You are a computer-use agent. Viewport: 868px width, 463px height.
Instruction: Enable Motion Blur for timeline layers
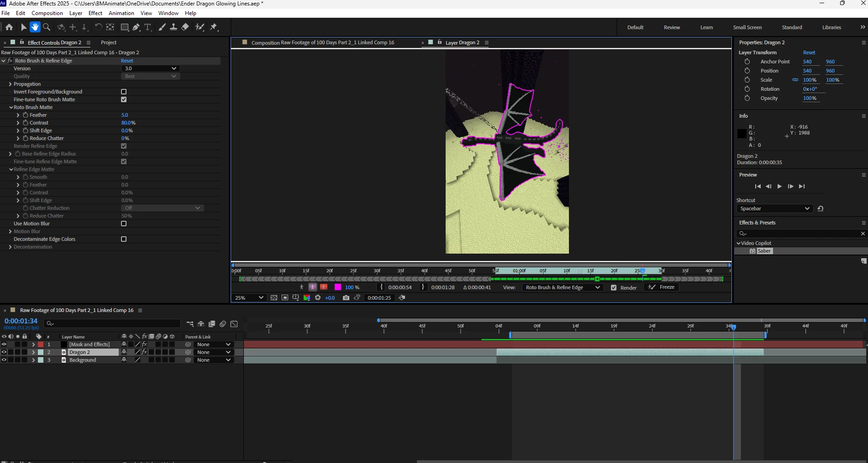click(x=223, y=324)
